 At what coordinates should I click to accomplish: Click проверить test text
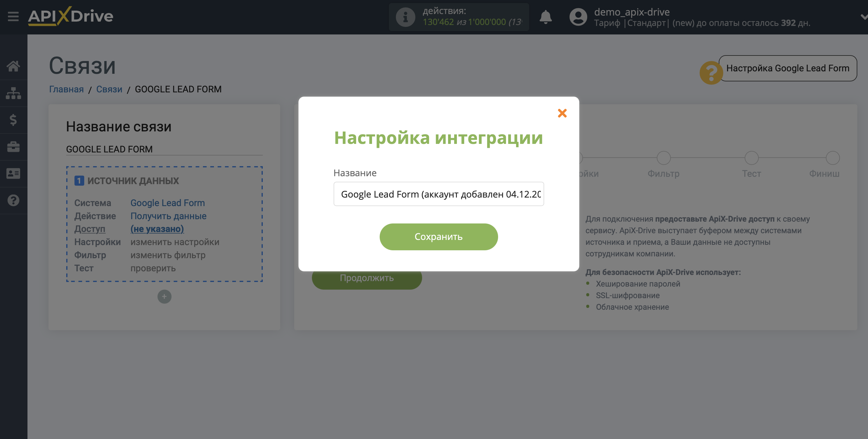153,268
